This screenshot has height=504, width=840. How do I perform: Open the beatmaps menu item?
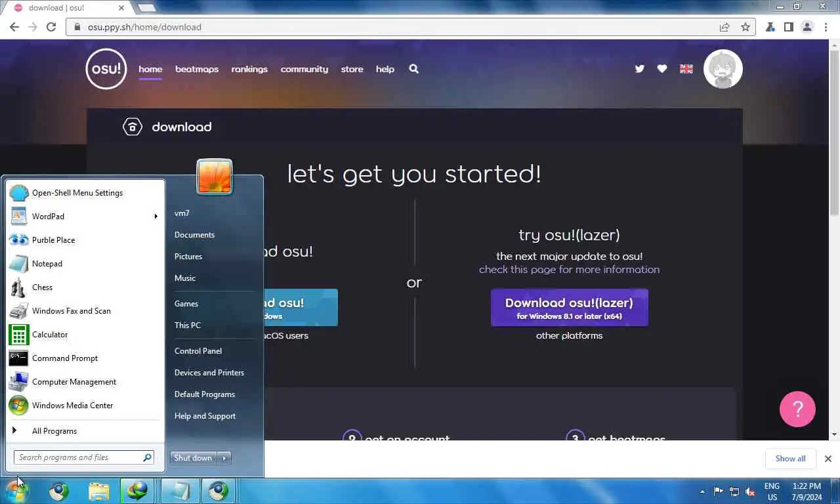(197, 69)
